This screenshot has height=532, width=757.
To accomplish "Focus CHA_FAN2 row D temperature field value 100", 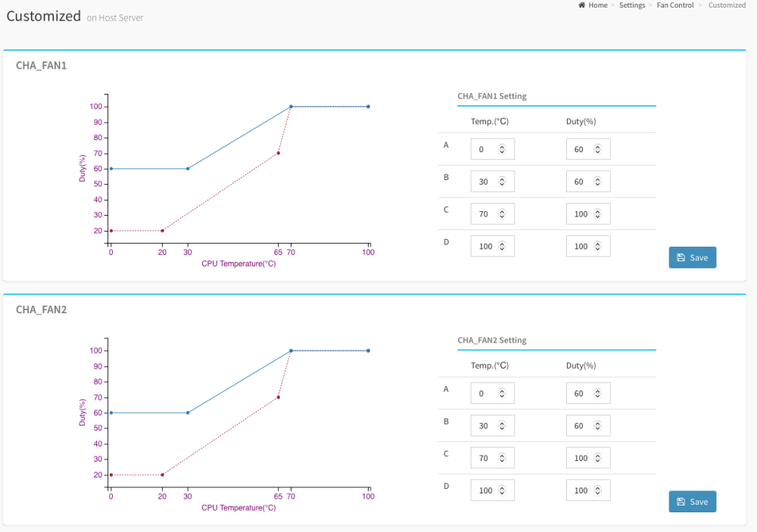I will (x=493, y=490).
